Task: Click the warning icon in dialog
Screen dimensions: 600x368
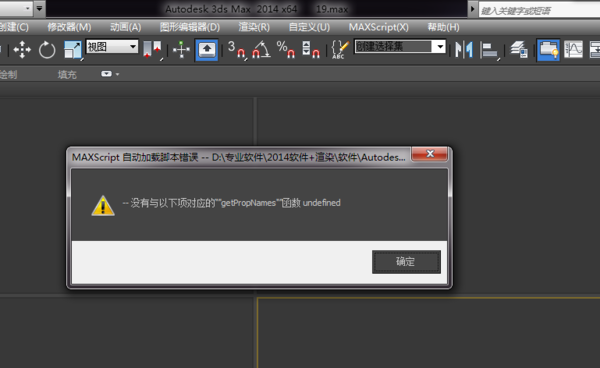Action: 103,206
